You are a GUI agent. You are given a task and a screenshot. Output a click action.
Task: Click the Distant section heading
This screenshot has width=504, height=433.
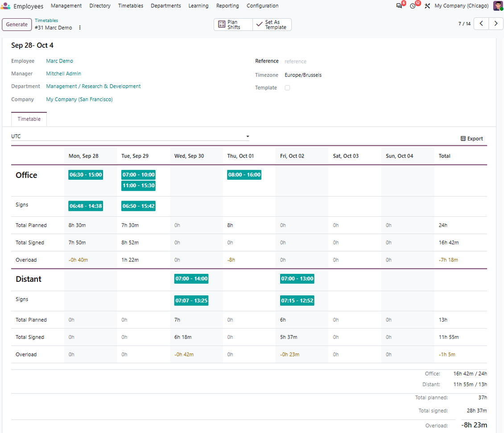[x=29, y=279]
